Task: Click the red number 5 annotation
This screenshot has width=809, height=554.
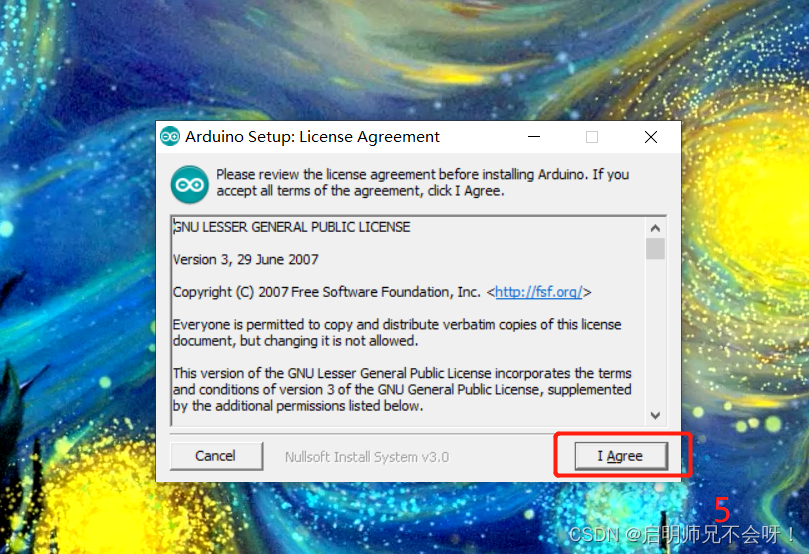Action: pyautogui.click(x=722, y=510)
